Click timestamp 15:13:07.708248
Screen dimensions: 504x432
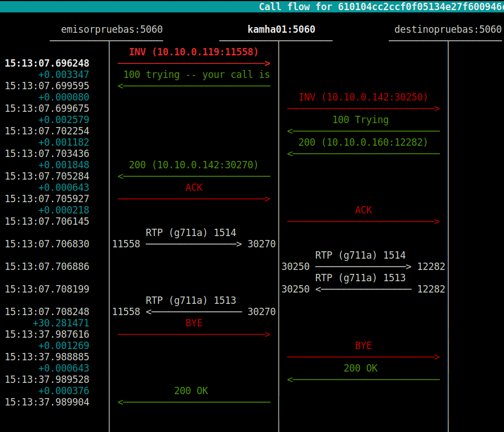coord(47,312)
